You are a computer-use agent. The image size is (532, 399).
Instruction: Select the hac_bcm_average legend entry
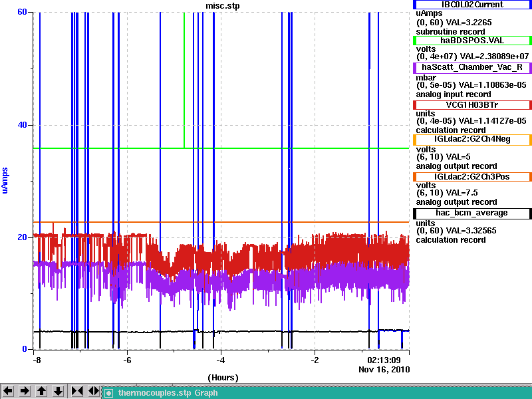tap(472, 213)
